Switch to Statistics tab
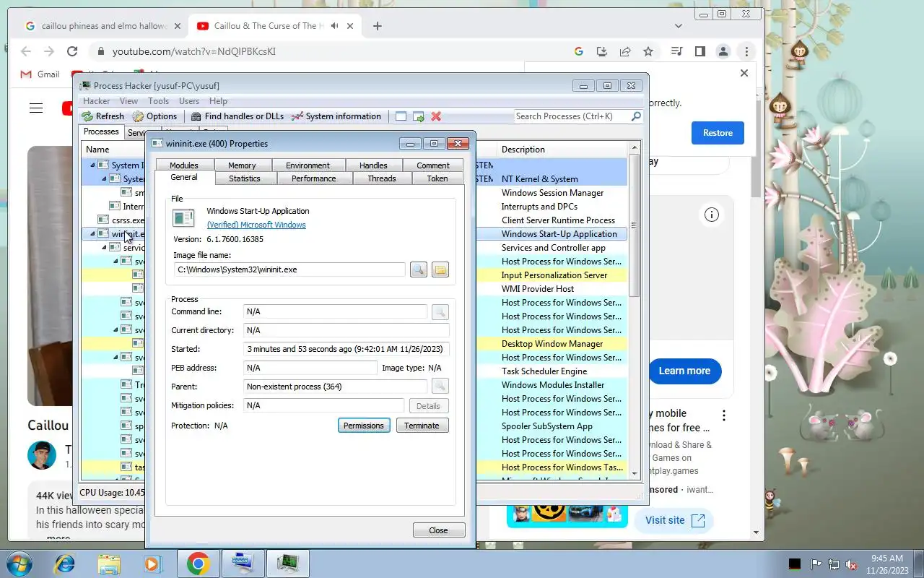The image size is (924, 578). [x=245, y=178]
